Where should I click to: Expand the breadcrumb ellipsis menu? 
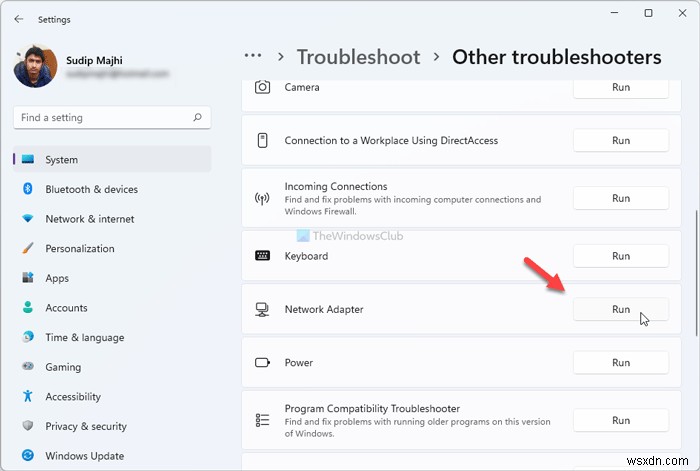(253, 57)
